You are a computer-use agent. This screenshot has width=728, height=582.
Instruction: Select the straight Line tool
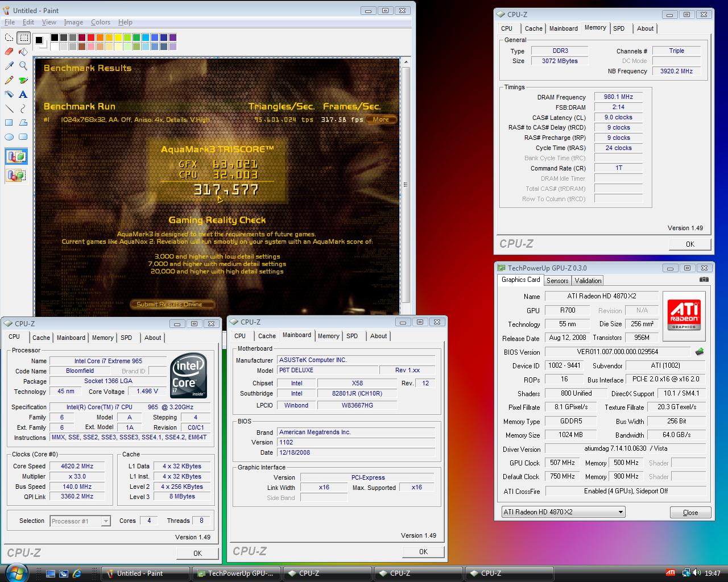click(x=9, y=108)
